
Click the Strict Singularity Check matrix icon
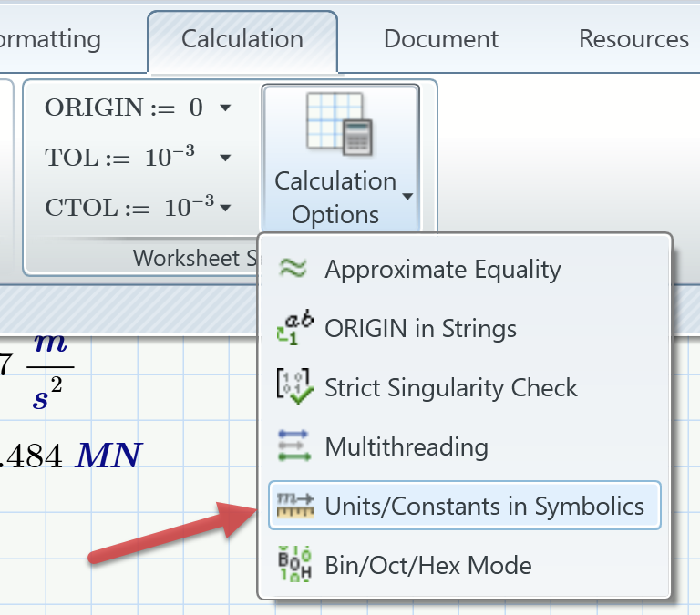tap(294, 386)
